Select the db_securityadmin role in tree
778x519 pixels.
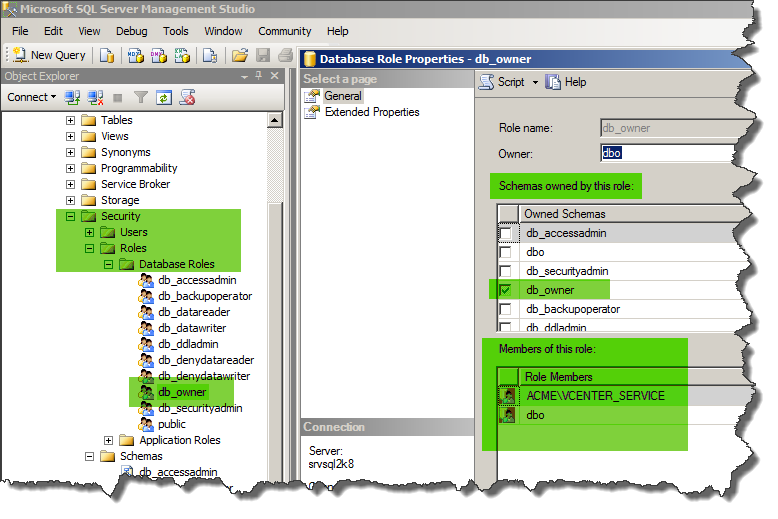click(200, 408)
